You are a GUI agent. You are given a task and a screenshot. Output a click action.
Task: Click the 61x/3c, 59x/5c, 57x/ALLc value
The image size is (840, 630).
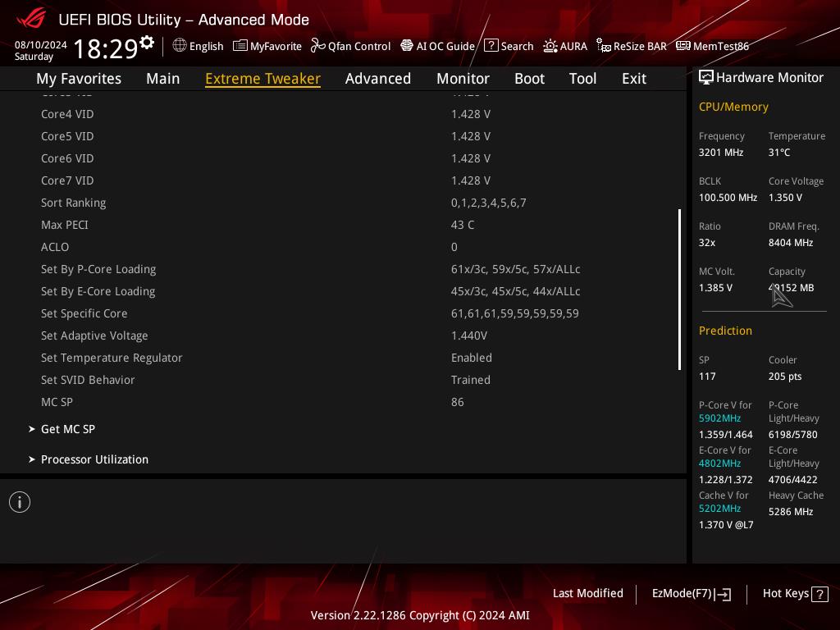(x=515, y=269)
